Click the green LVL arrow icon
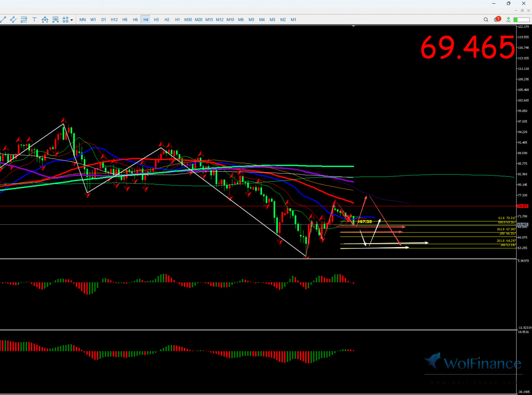The image size is (532, 395). [508, 20]
